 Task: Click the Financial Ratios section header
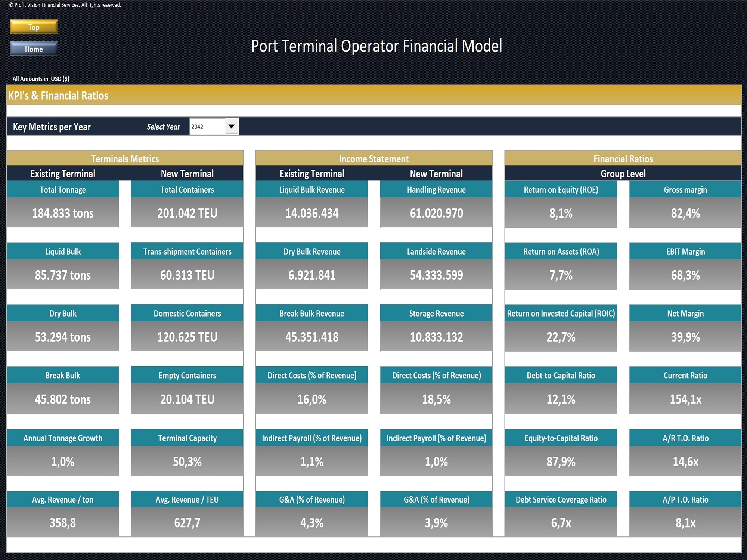(623, 158)
